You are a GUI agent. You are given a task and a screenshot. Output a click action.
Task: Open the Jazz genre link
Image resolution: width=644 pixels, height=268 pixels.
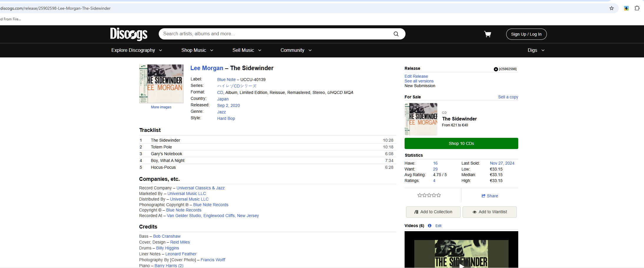coord(221,112)
